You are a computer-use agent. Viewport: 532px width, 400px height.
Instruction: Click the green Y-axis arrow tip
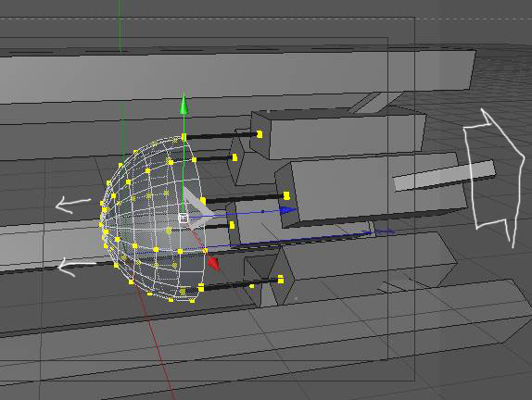click(x=184, y=104)
